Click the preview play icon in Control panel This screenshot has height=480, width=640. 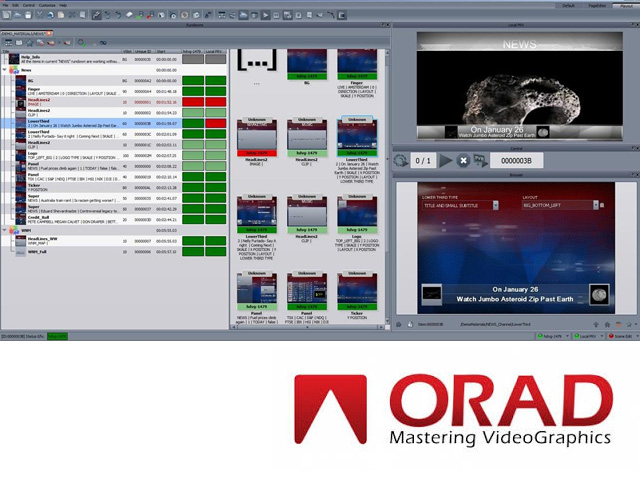(x=480, y=160)
